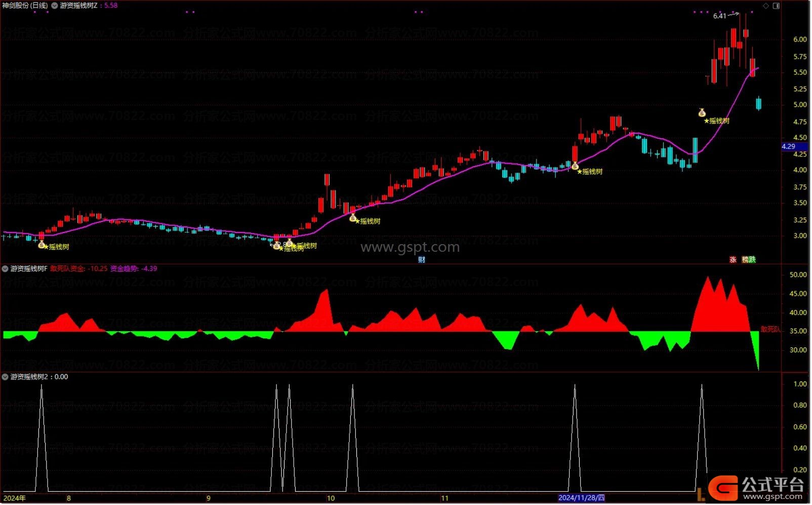Click the 6.41 high price annotation
812x505 pixels.
(x=719, y=16)
